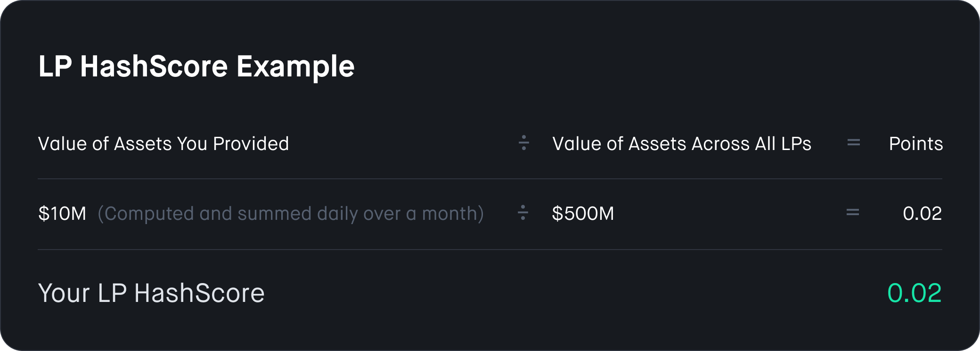Click the equals sign in header row
The width and height of the screenshot is (980, 351).
(x=854, y=142)
